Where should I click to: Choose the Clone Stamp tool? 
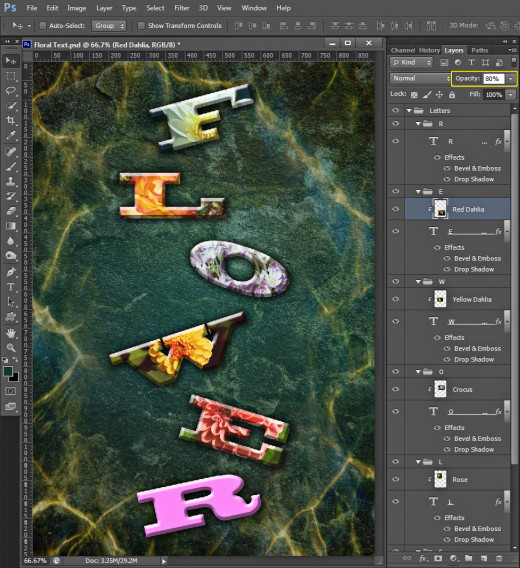[x=11, y=181]
